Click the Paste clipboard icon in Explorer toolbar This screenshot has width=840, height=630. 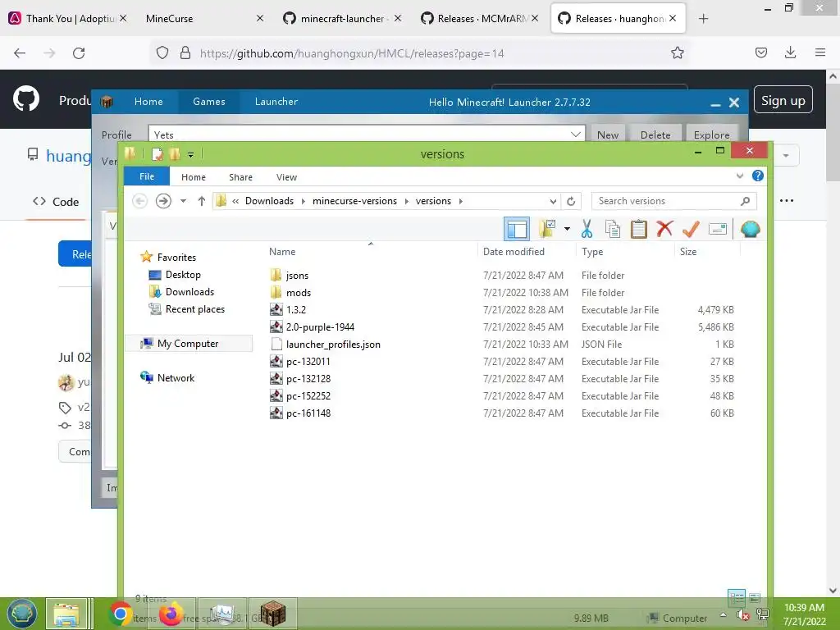638,230
